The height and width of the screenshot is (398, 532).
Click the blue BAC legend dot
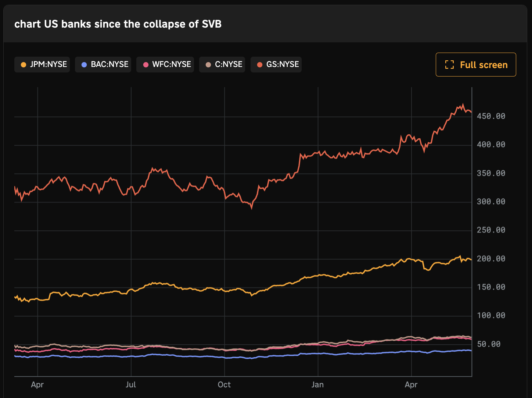pyautogui.click(x=84, y=65)
